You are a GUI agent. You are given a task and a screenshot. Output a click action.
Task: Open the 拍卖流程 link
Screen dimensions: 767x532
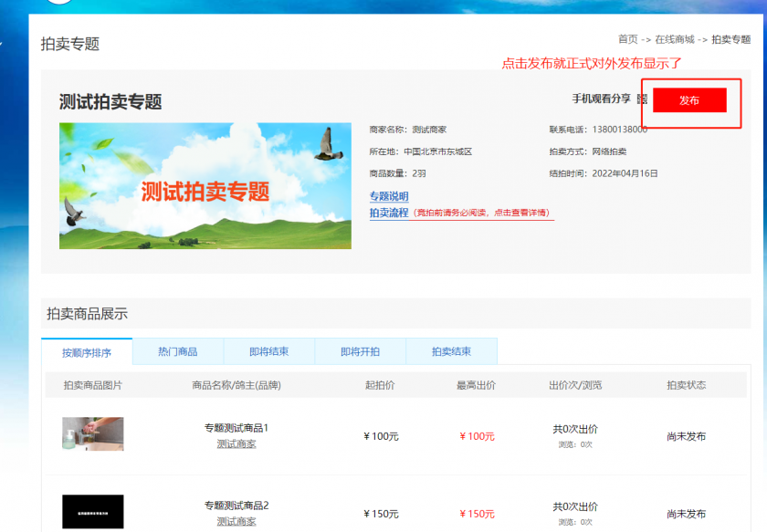coord(388,213)
